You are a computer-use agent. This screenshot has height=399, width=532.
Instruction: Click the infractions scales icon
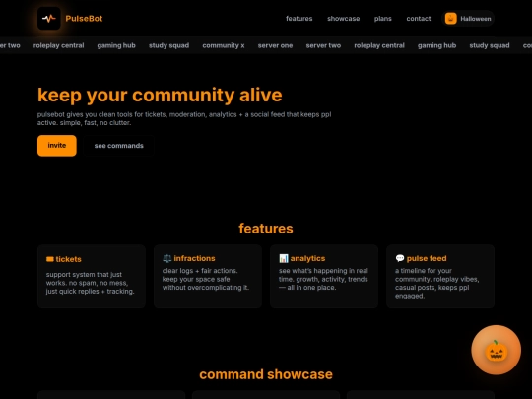pos(166,258)
